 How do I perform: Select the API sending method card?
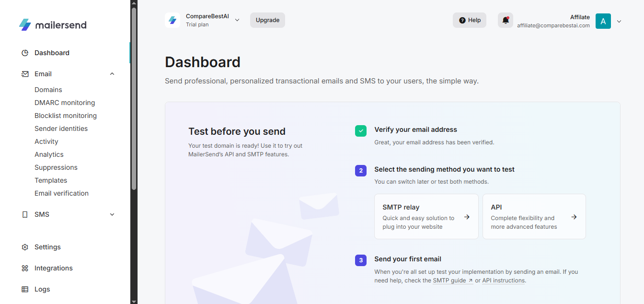[x=534, y=216]
